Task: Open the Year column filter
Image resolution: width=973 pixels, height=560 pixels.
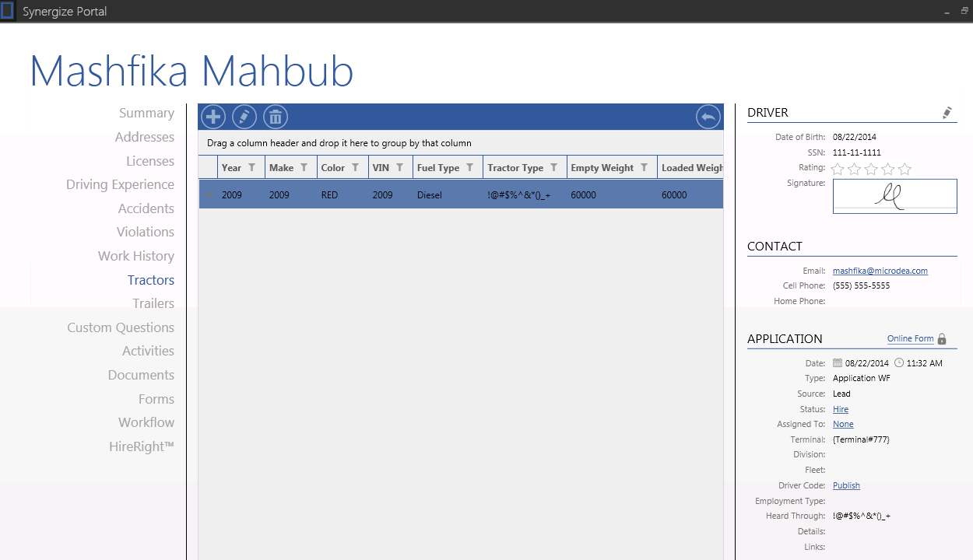Action: tap(251, 168)
